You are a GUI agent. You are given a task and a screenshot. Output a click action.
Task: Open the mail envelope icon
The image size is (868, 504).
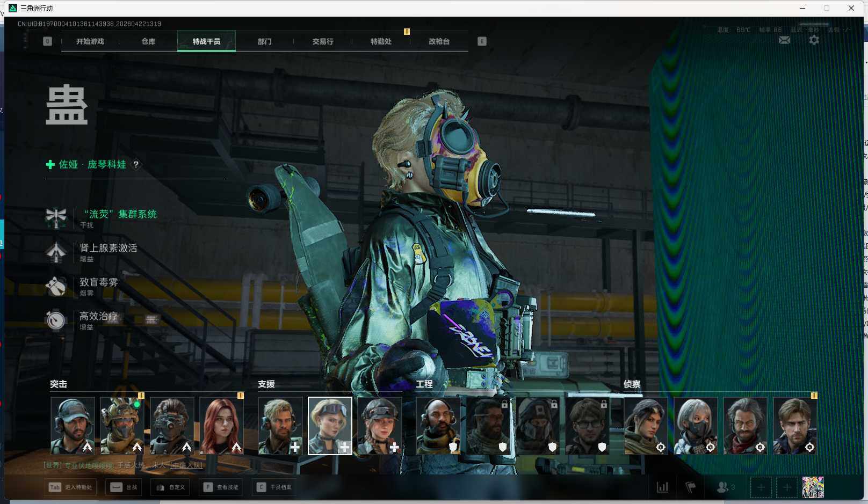(784, 40)
